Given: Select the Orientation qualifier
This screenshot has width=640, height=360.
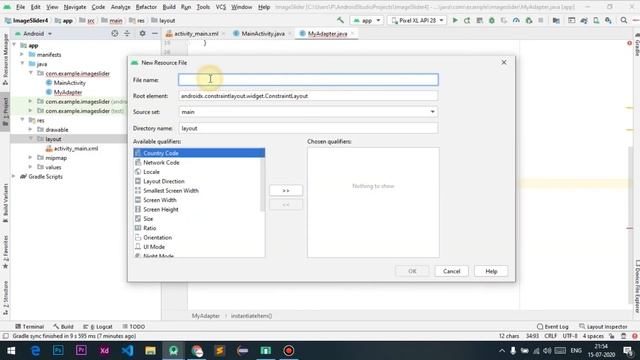Looking at the screenshot, I should (199, 238).
